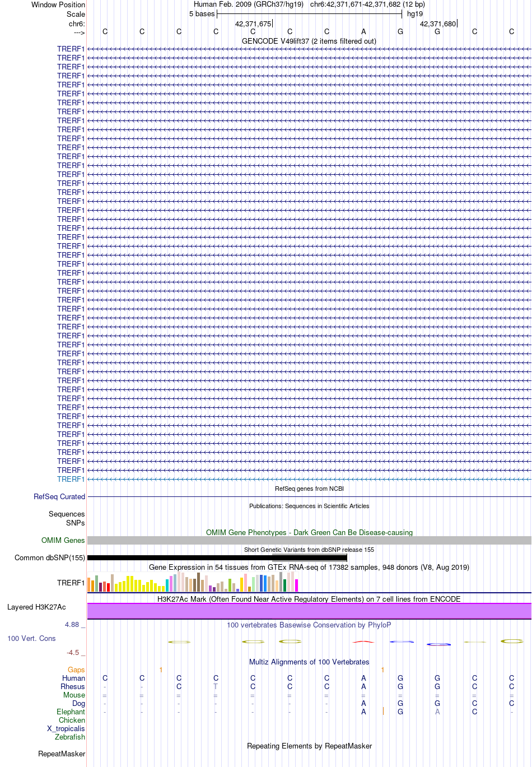532x767 pixels.
Task: Click the RefSeq Curated intron line
Action: (x=309, y=497)
